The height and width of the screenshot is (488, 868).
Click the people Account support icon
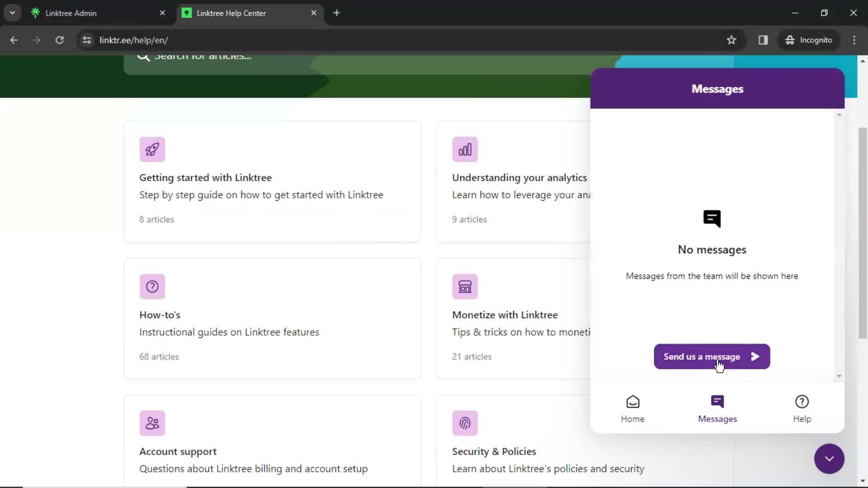click(152, 423)
